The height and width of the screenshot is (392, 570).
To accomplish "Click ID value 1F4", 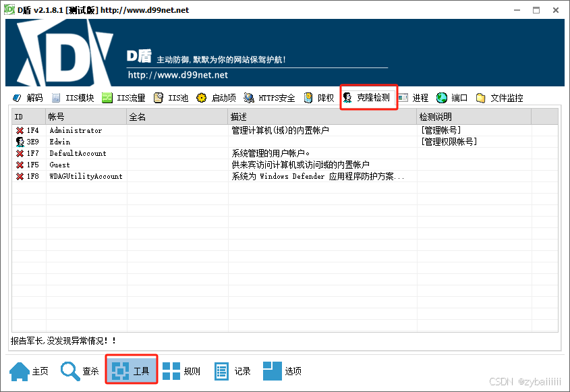I will (x=33, y=130).
